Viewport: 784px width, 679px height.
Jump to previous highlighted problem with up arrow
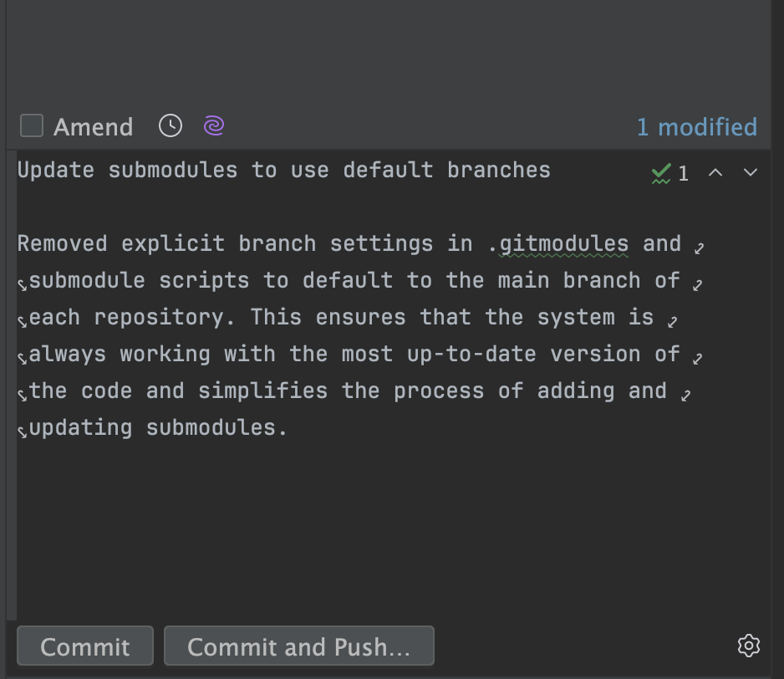[x=715, y=173]
